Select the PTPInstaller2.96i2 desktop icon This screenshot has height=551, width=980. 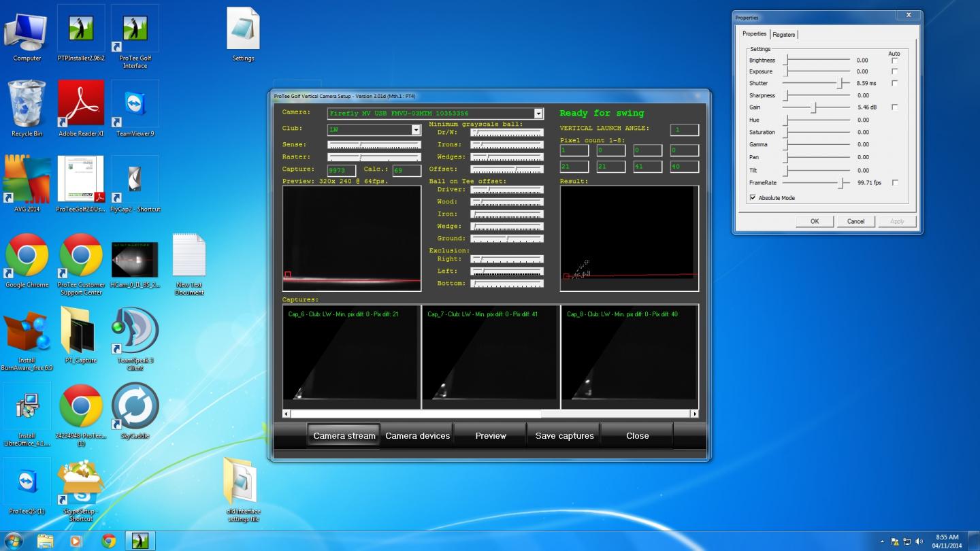click(81, 34)
